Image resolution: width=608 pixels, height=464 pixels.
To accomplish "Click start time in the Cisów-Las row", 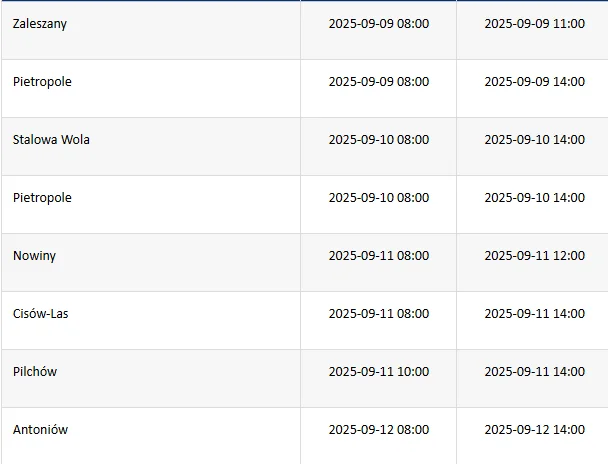I will [x=378, y=314].
